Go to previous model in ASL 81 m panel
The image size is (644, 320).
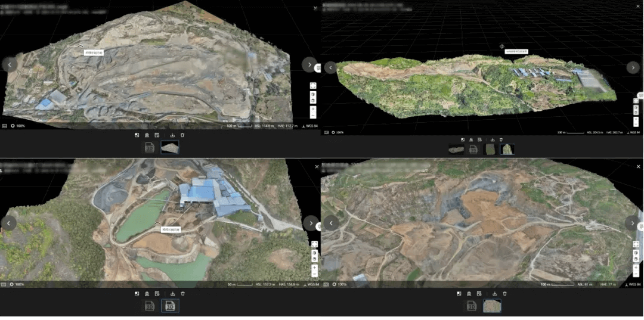[x=331, y=223]
